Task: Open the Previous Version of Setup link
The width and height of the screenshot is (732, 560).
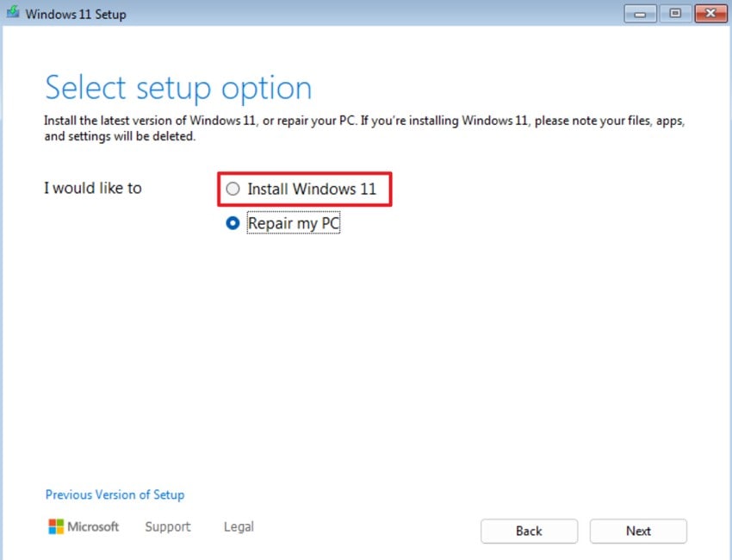Action: [x=115, y=495]
